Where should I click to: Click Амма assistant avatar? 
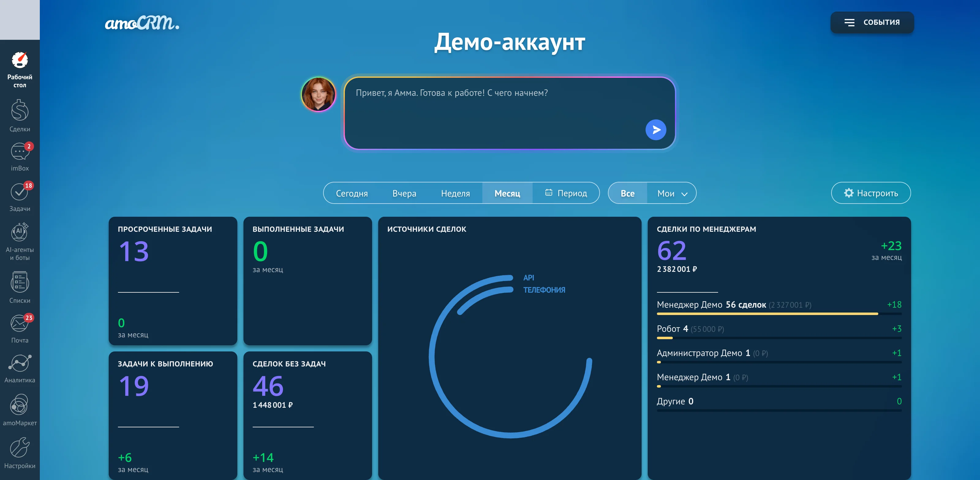318,94
